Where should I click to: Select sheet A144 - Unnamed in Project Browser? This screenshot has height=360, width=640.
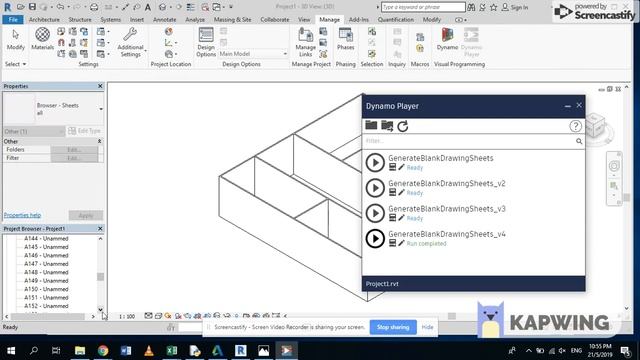(46, 238)
